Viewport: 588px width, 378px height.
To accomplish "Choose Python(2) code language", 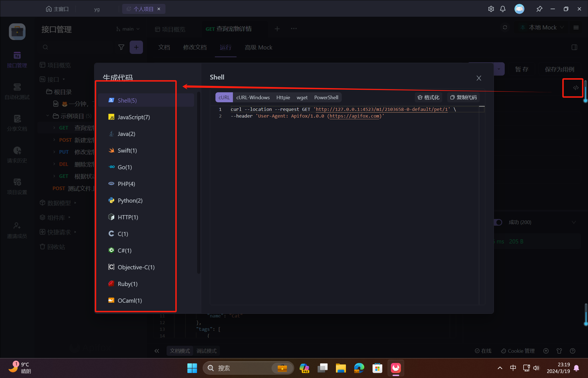I will [x=130, y=200].
